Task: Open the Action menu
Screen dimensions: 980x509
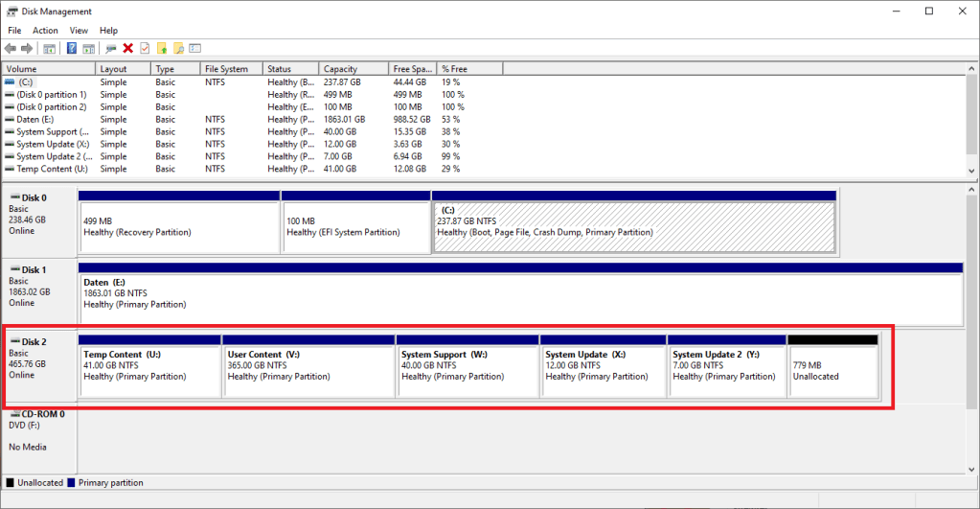Action: [45, 31]
